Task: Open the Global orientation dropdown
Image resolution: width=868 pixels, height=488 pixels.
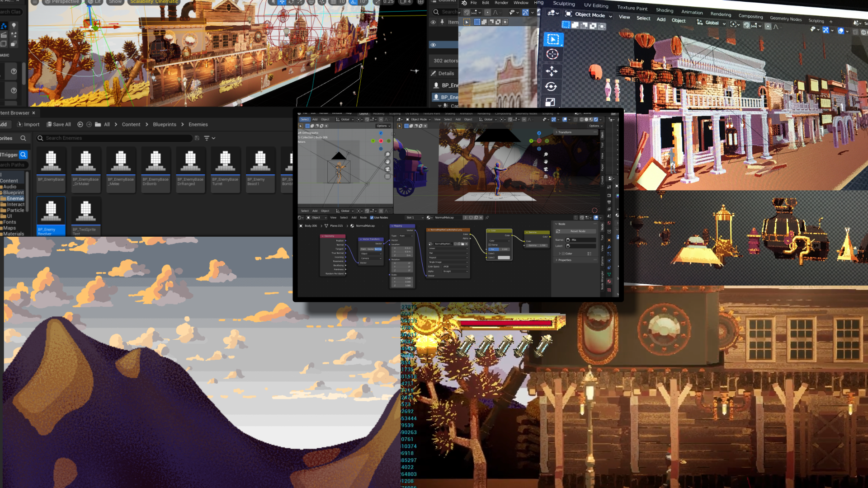Action: tap(712, 23)
